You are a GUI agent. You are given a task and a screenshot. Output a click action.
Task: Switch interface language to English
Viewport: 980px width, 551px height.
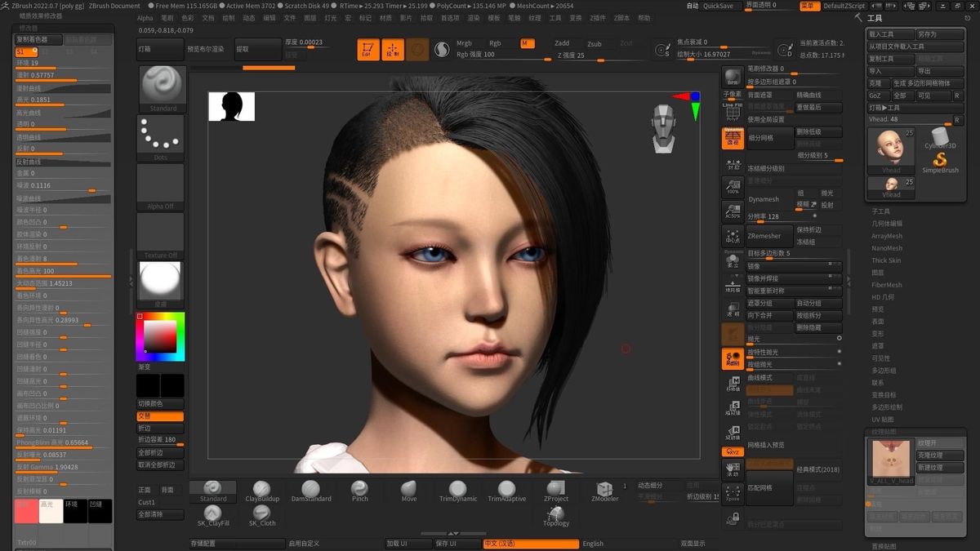tap(593, 544)
